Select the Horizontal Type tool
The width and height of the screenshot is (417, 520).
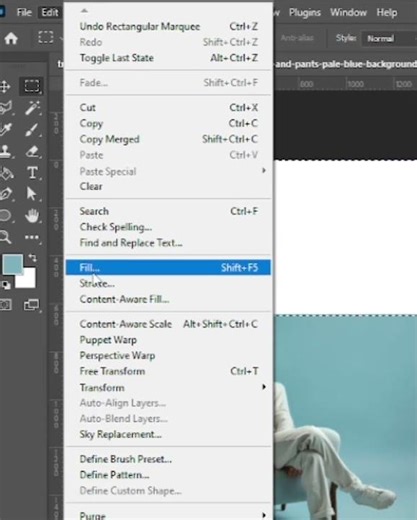(x=32, y=173)
